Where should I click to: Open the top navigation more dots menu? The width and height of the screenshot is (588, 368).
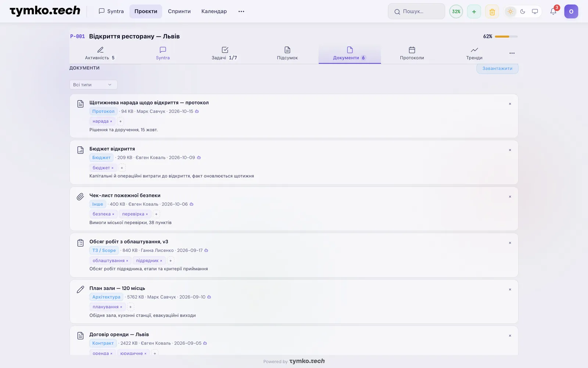(241, 11)
